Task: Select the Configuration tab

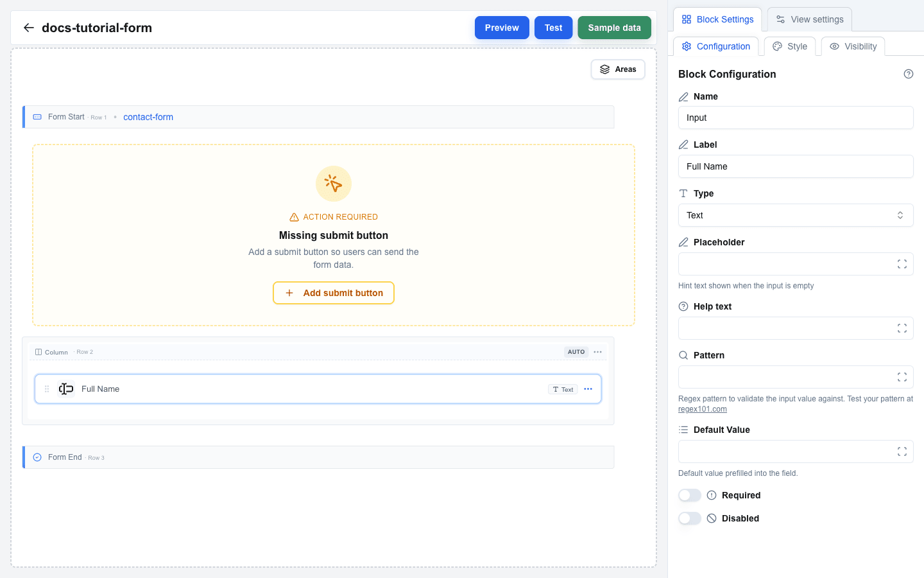Action: (715, 46)
